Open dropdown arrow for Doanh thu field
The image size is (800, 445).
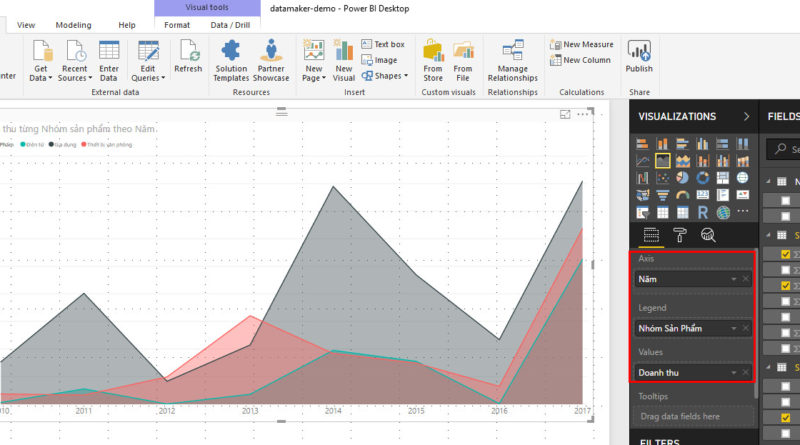(x=735, y=373)
